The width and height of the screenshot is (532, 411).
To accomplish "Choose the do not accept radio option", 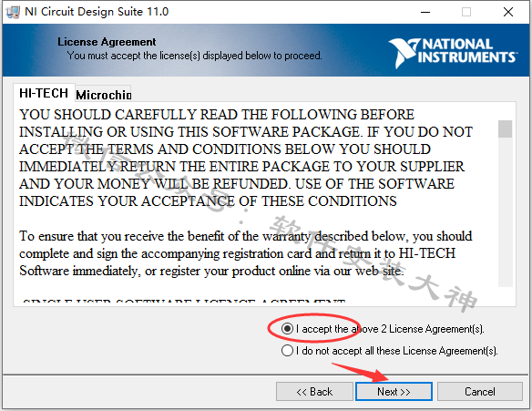I will (287, 350).
